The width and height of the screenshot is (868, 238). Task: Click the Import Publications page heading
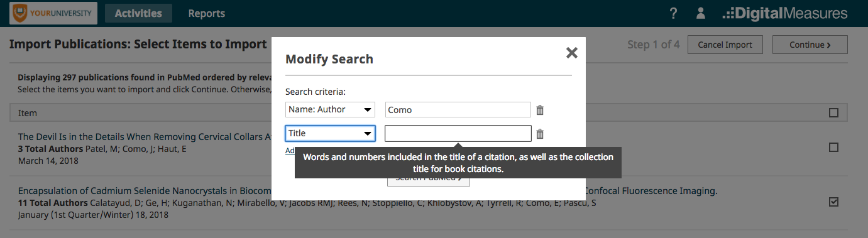point(138,45)
